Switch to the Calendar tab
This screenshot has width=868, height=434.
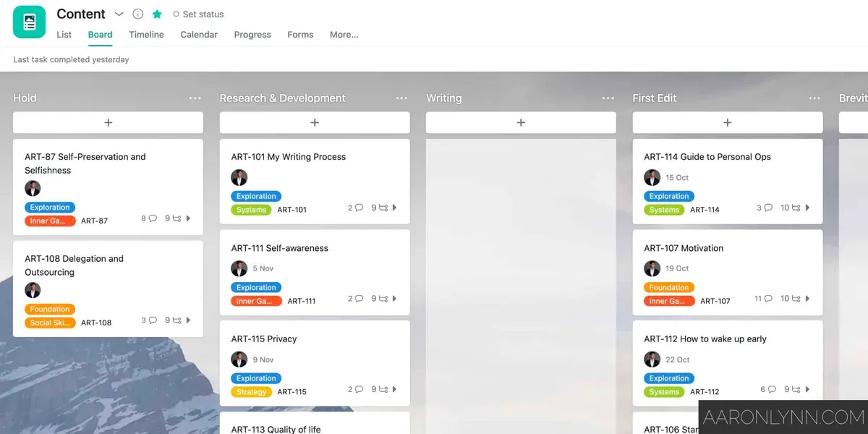pyautogui.click(x=199, y=35)
